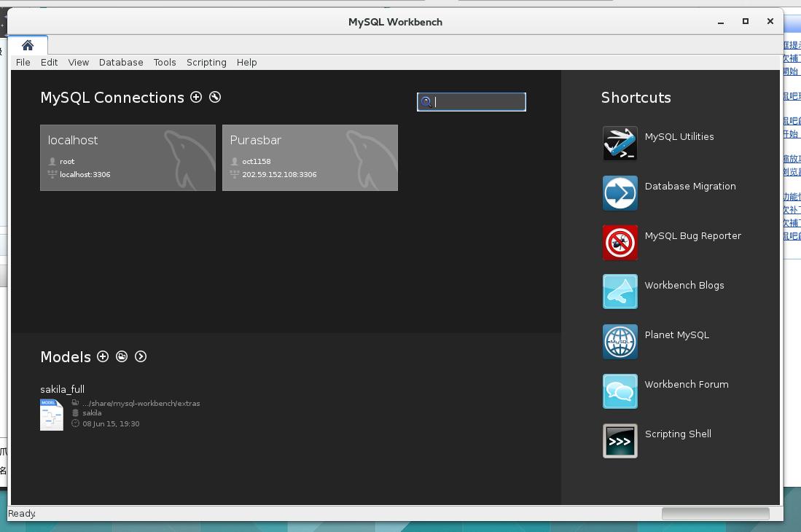Open the Purasbar connection tile
This screenshot has height=532, width=801.
(x=310, y=157)
